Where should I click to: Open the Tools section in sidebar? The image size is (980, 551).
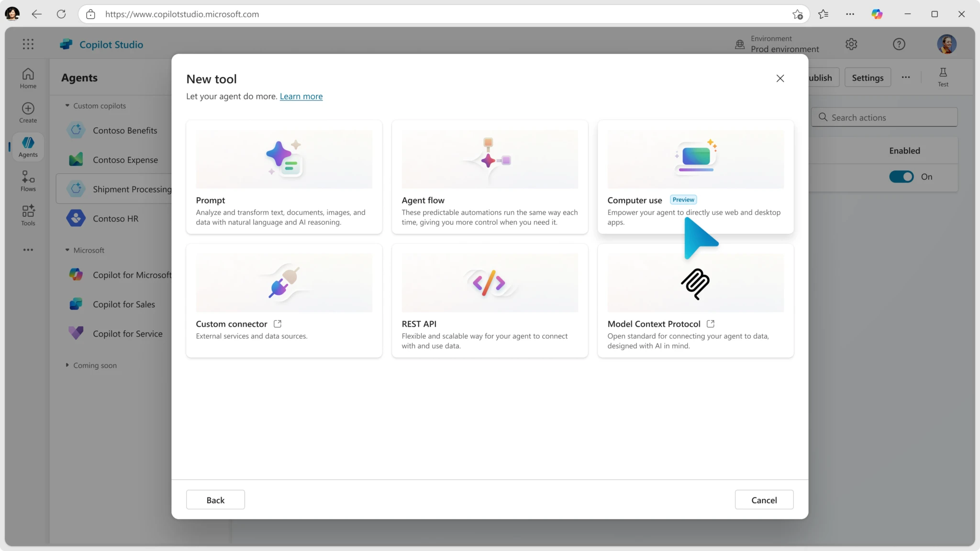(x=28, y=215)
